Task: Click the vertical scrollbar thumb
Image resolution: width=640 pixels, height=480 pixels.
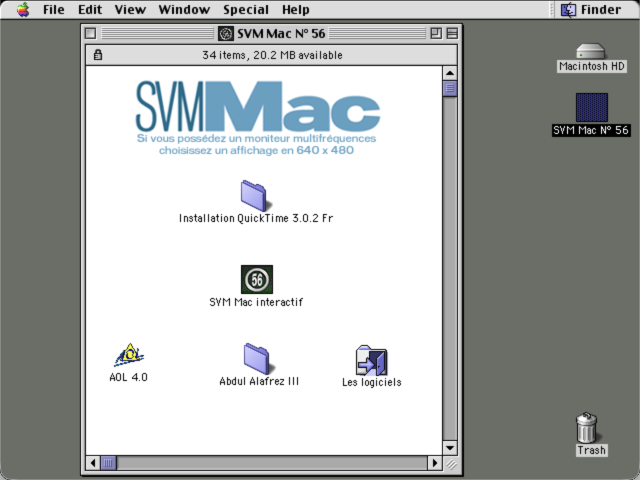Action: (450, 88)
